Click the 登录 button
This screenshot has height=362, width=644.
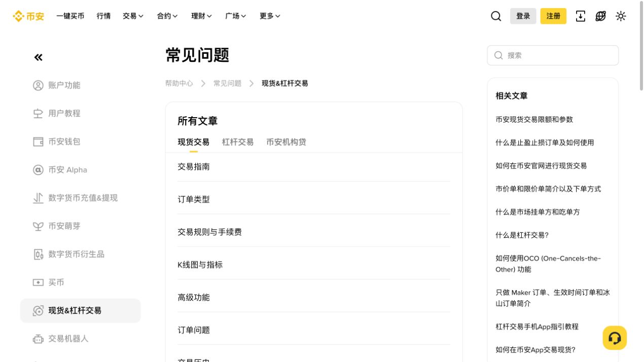click(523, 16)
